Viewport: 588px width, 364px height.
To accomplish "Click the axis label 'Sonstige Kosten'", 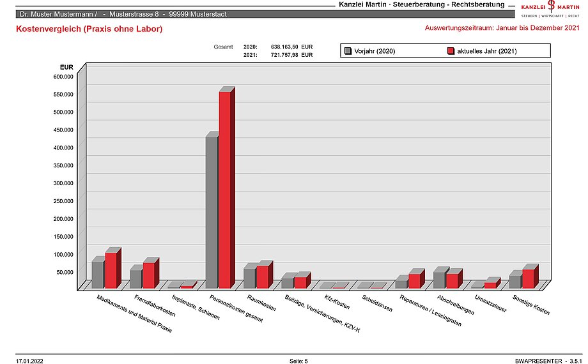I will pos(531,305).
